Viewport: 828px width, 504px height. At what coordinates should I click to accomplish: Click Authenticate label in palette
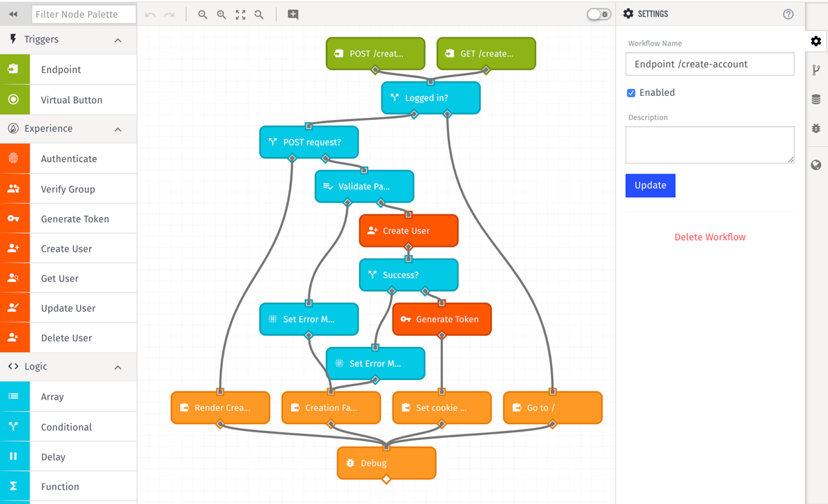click(69, 159)
